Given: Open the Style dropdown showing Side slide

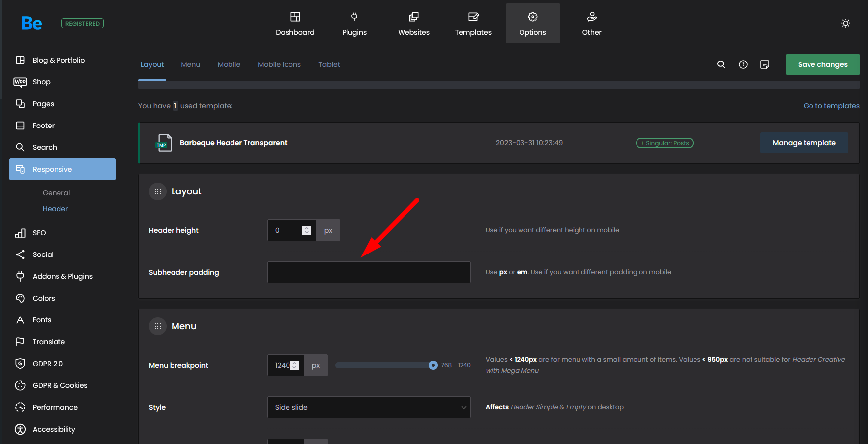Looking at the screenshot, I should pyautogui.click(x=369, y=407).
